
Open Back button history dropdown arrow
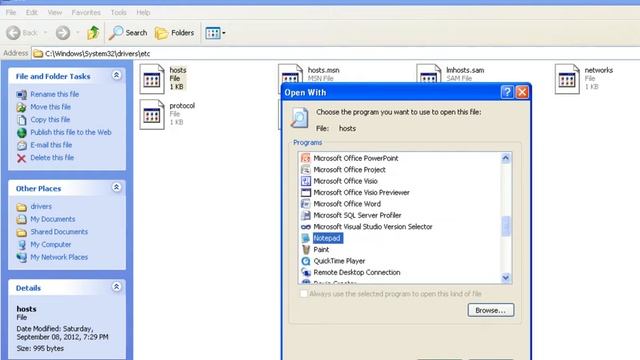point(45,33)
